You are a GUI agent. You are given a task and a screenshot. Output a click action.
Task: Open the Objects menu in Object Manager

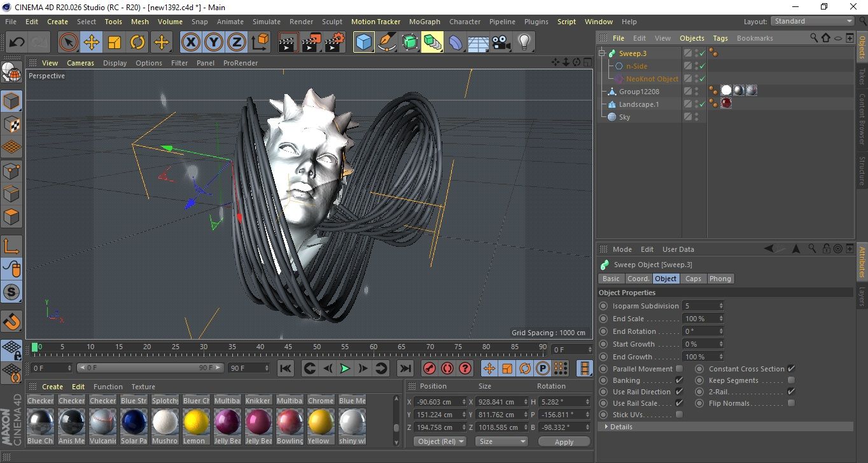(x=692, y=38)
